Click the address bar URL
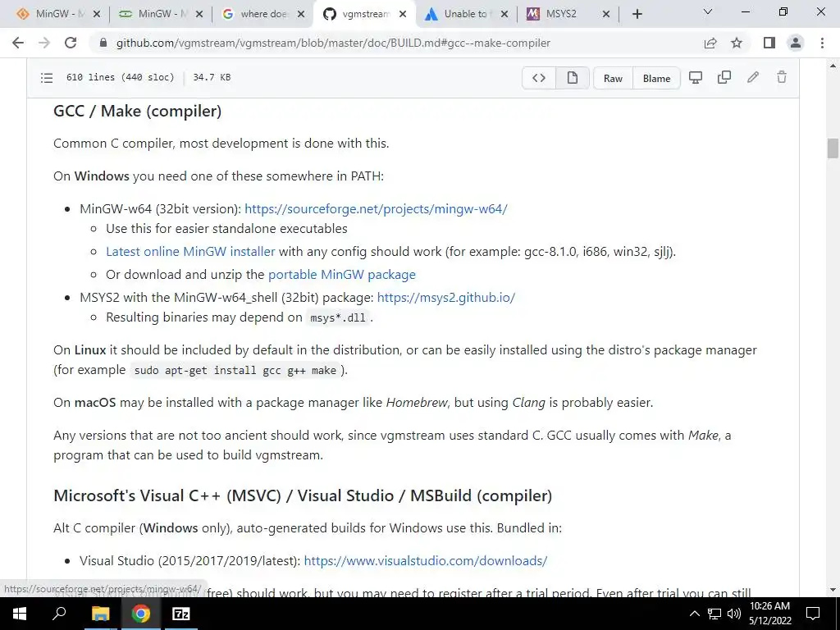The width and height of the screenshot is (840, 630). tap(333, 43)
